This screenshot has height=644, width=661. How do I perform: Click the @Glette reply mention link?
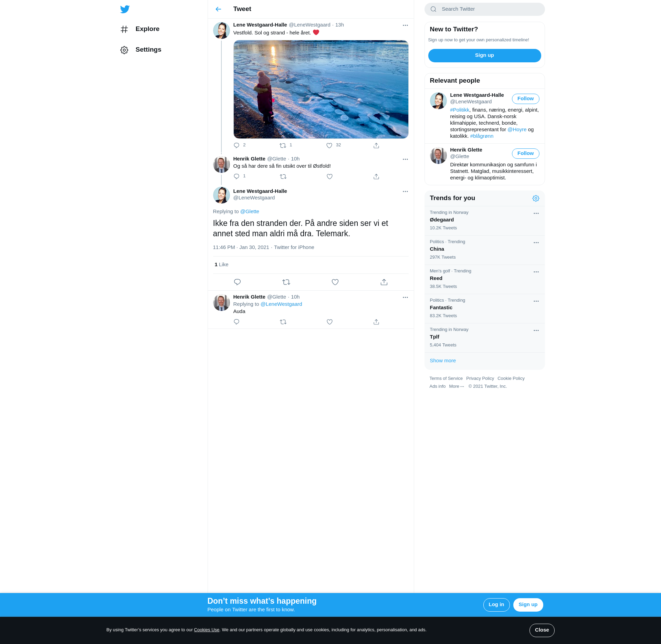pyautogui.click(x=250, y=211)
